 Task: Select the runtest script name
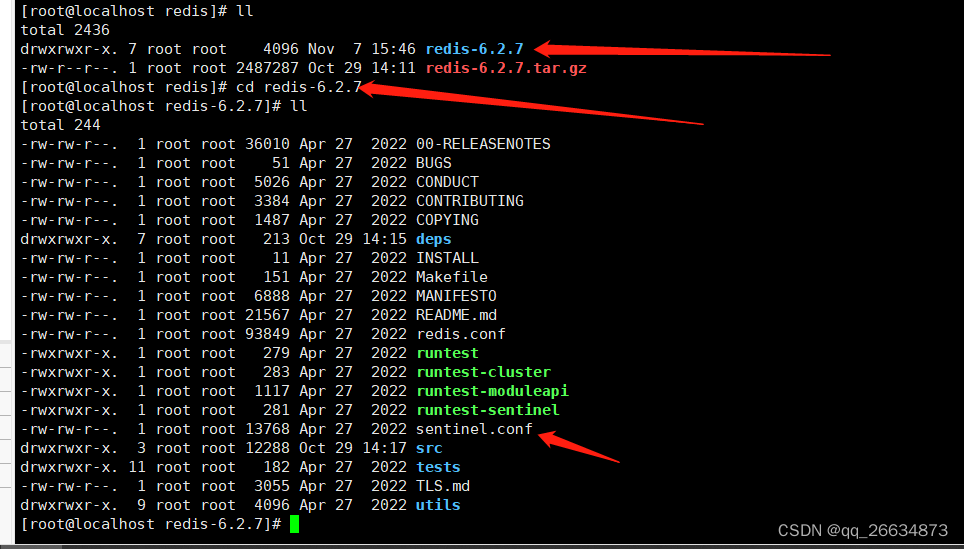pos(448,353)
